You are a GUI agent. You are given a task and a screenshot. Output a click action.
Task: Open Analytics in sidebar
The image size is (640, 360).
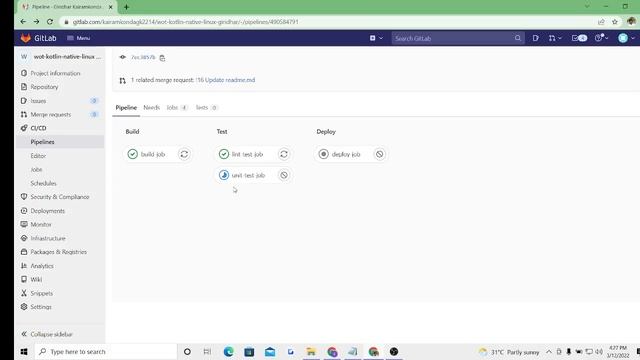pos(42,266)
